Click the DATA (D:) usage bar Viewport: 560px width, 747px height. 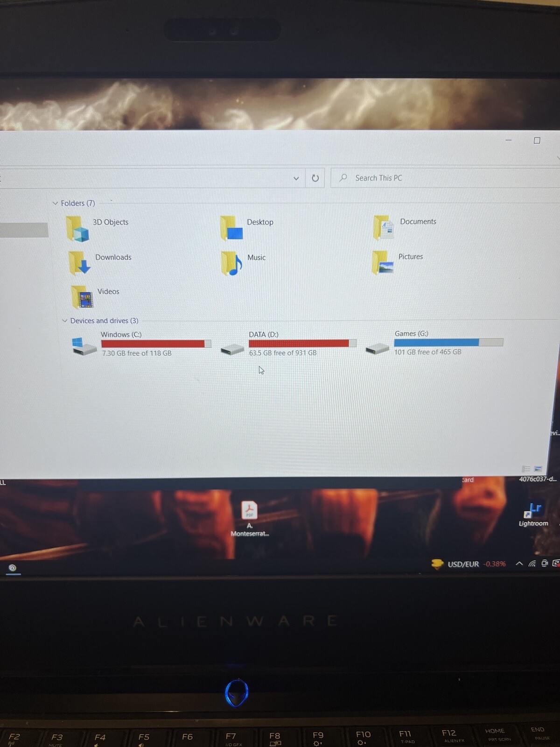click(303, 343)
